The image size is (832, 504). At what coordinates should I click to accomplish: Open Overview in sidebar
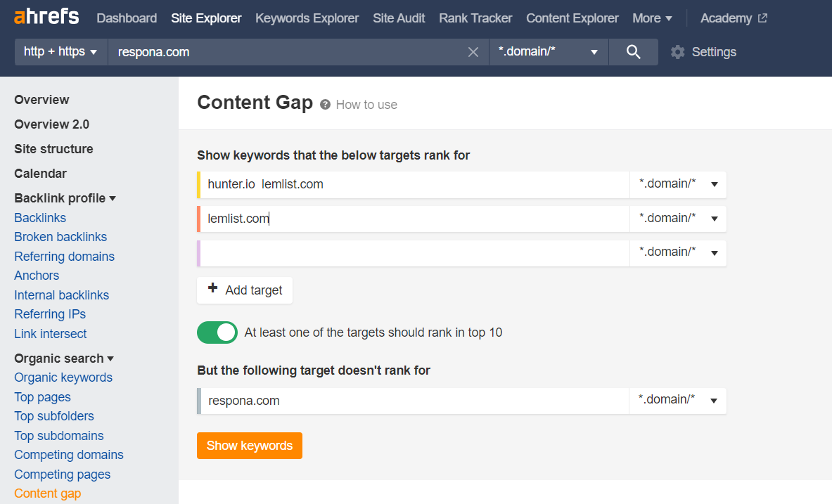[42, 100]
